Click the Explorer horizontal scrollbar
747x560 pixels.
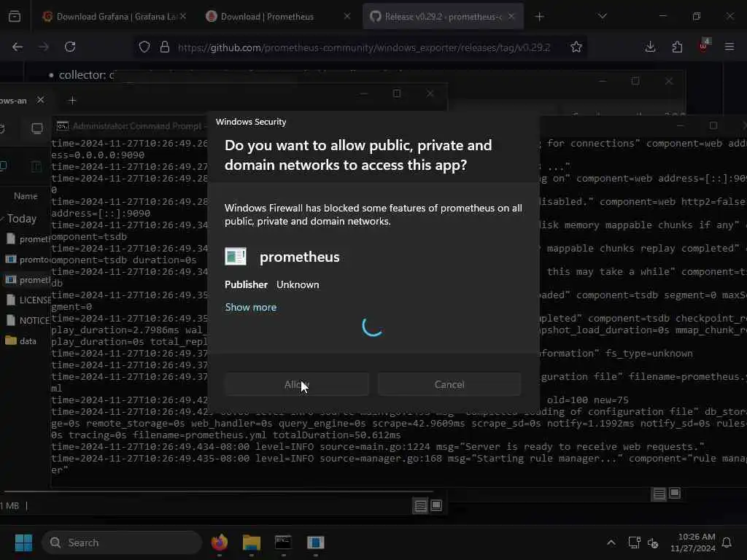[218, 491]
